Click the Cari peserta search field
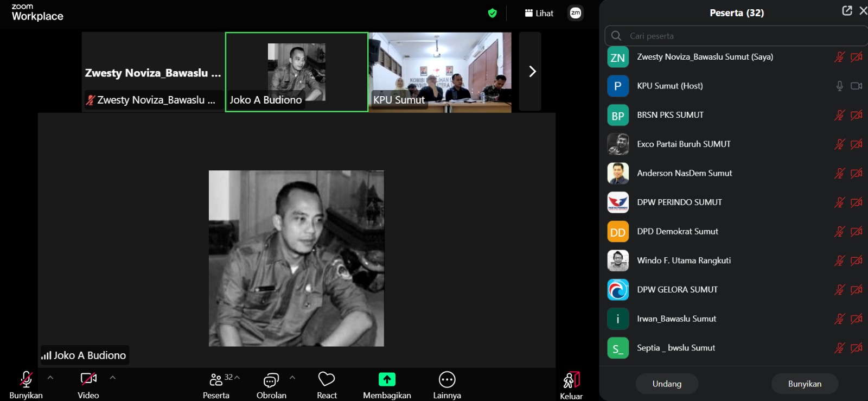The height and width of the screenshot is (401, 868). 736,36
